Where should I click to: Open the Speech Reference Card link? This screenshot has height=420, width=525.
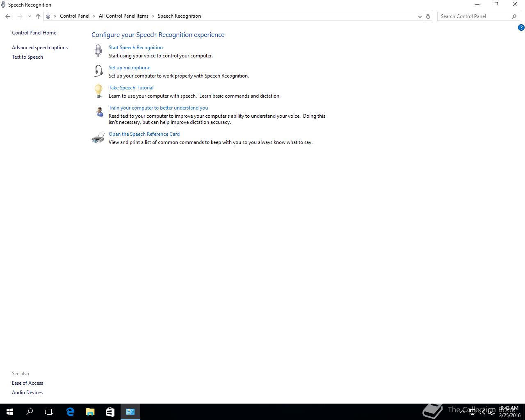pyautogui.click(x=144, y=134)
